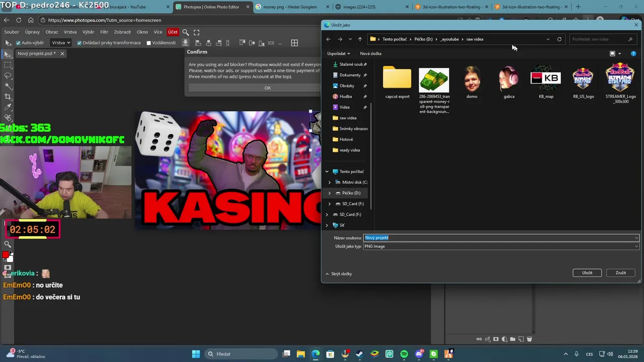
Task: Click the red Účet button
Action: [173, 32]
